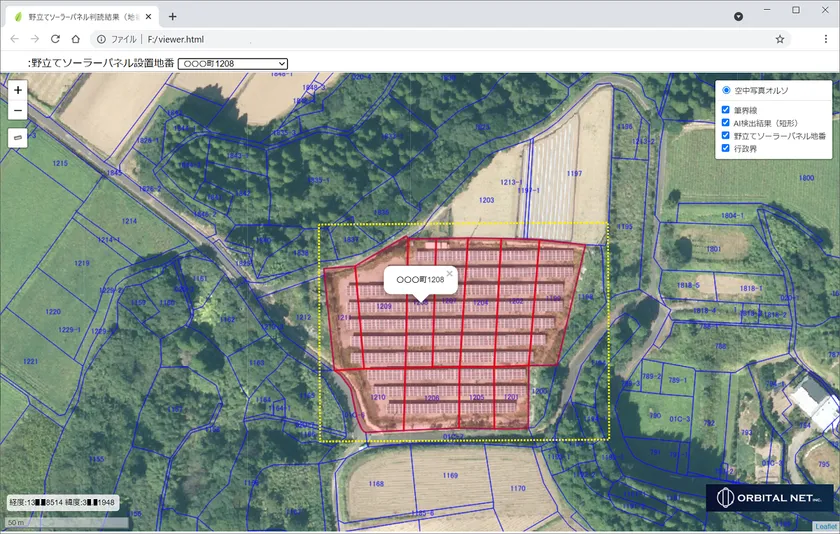Disable the 行政界 layer

click(726, 148)
